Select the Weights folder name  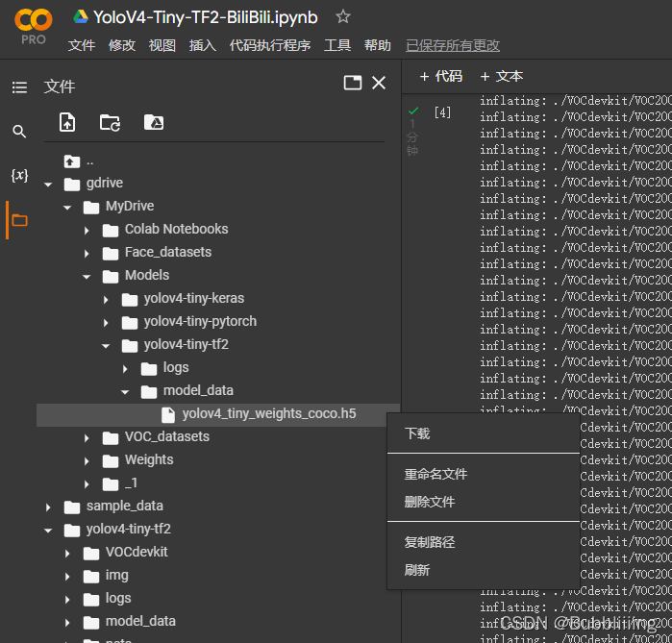(x=149, y=459)
